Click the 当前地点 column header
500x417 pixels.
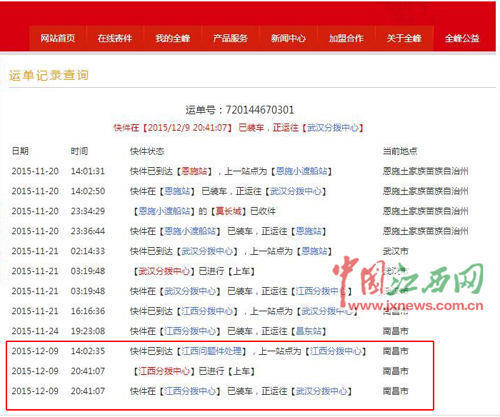point(400,151)
